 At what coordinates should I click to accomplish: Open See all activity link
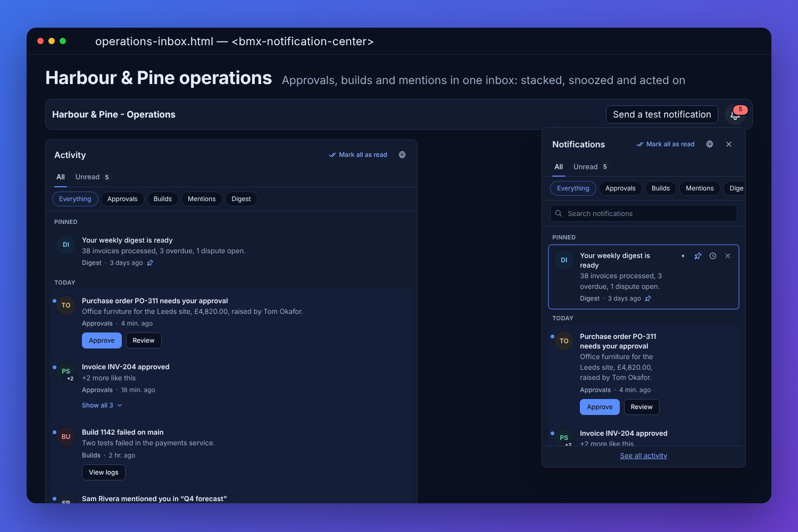tap(643, 456)
